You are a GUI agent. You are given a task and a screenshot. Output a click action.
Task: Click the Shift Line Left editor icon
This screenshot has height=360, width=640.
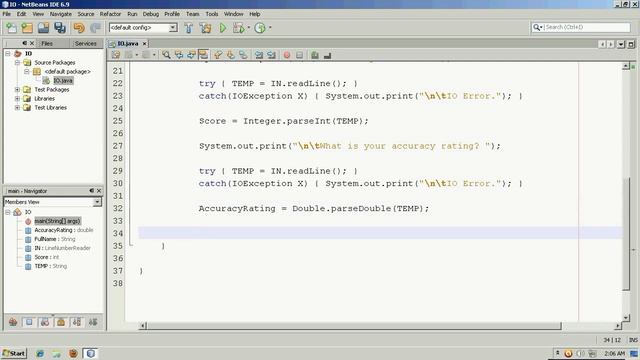tap(259, 55)
